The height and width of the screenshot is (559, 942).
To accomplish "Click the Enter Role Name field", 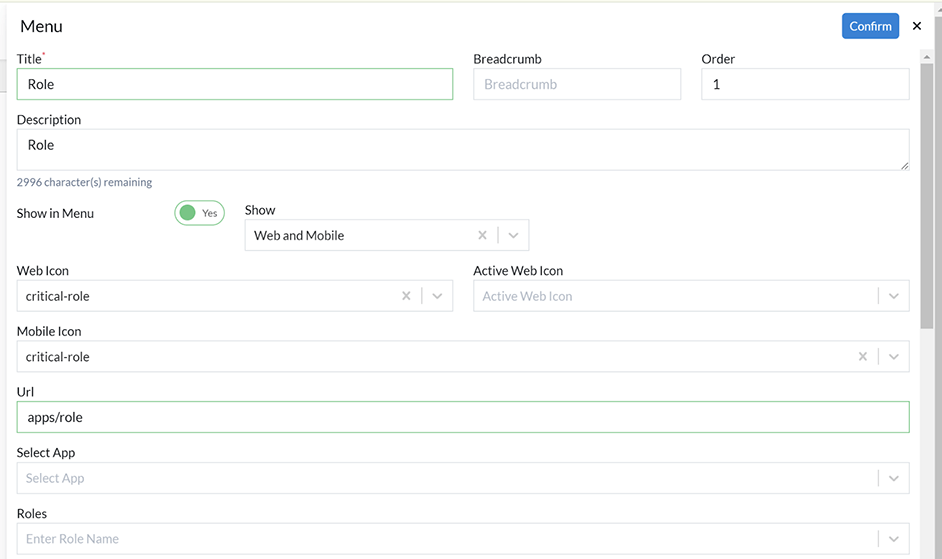I will click(448, 539).
